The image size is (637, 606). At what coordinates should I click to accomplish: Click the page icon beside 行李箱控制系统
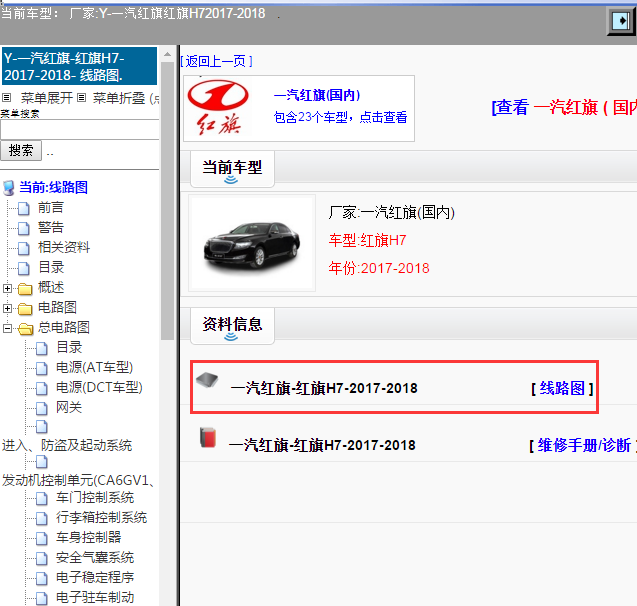click(41, 518)
